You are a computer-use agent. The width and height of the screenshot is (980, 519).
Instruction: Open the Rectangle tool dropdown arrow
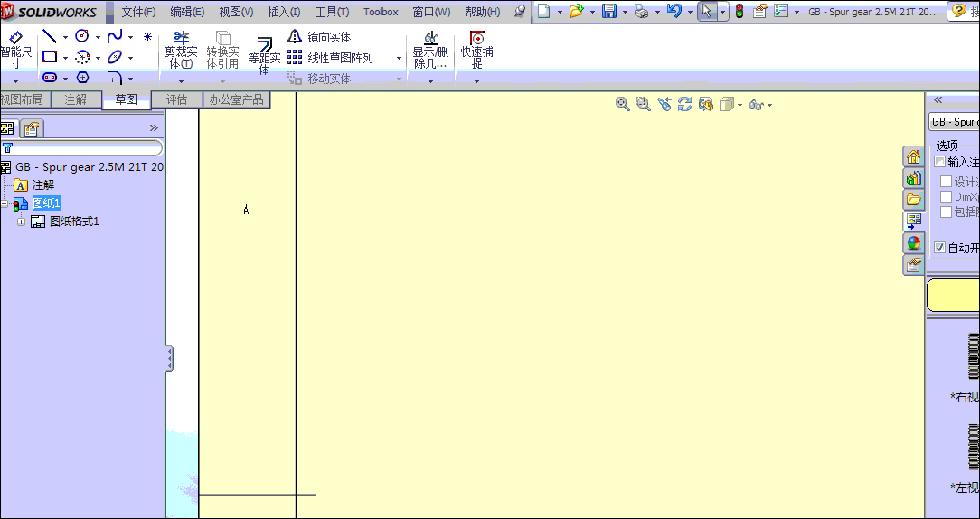coord(65,58)
